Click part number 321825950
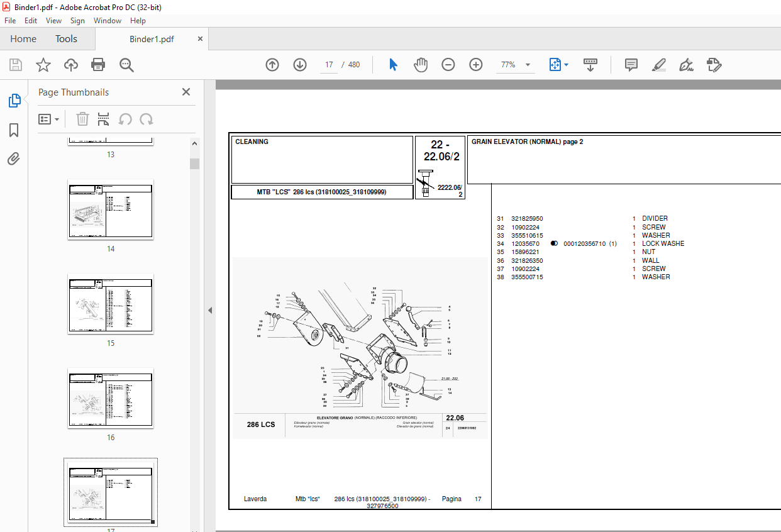Image resolution: width=781 pixels, height=532 pixels. pos(527,219)
